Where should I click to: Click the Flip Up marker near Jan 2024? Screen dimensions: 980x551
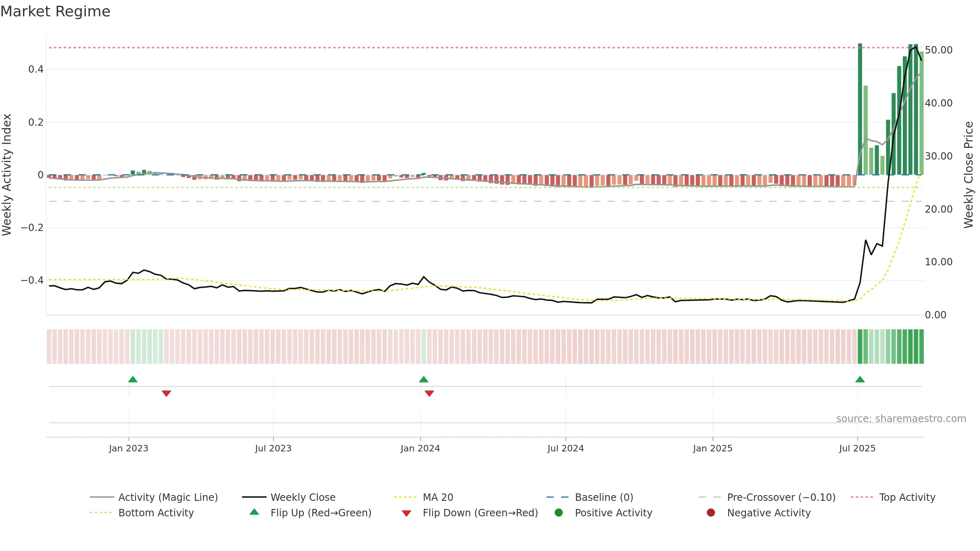[x=423, y=379]
